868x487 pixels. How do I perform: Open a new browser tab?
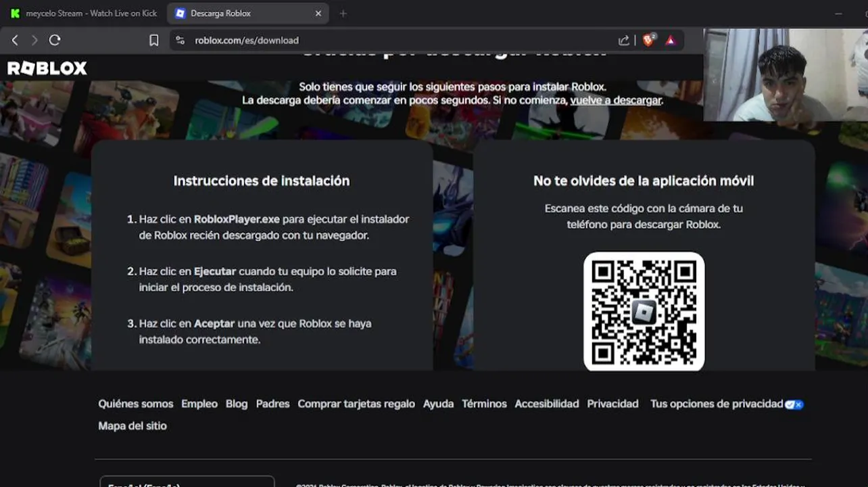coord(343,14)
